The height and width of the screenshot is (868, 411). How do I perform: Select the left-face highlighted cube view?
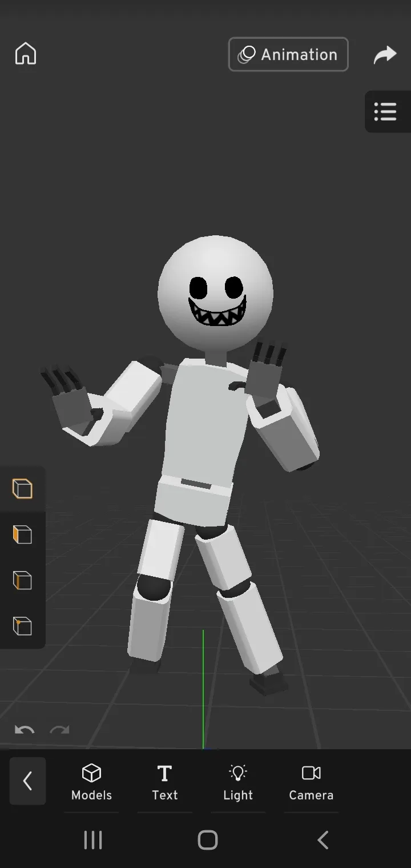[22, 535]
